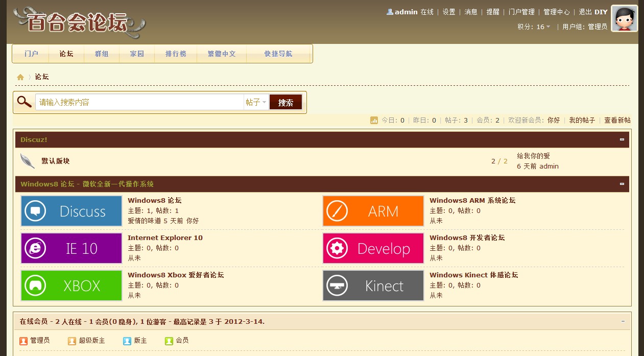Open 提醒 notifications link
Screen dimensions: 644x356
click(x=493, y=12)
